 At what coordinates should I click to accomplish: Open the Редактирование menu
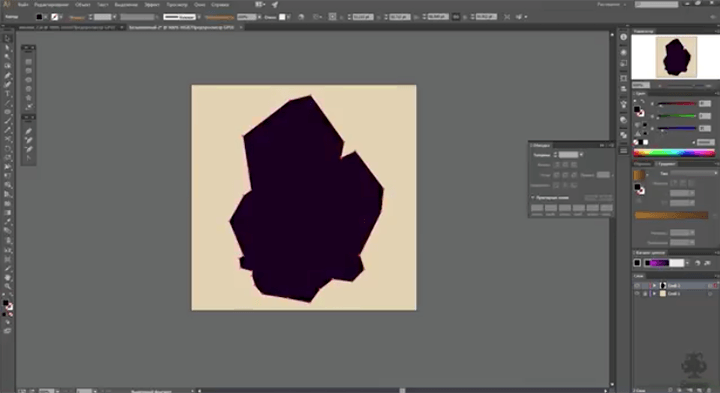[51, 5]
